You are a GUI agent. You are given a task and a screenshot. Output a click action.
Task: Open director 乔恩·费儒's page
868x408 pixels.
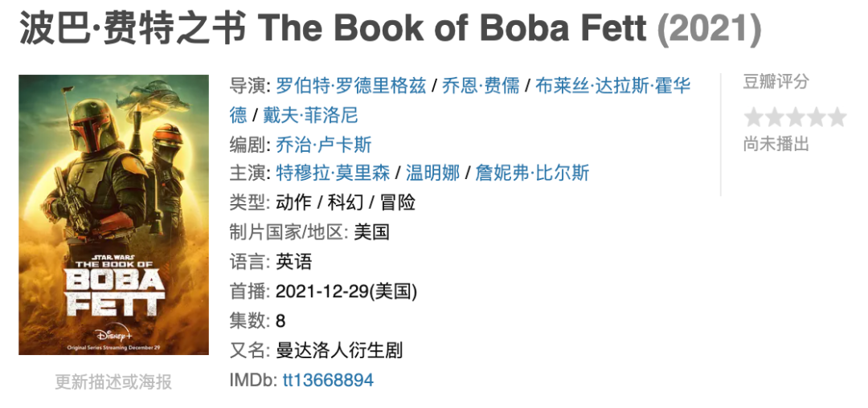(481, 86)
